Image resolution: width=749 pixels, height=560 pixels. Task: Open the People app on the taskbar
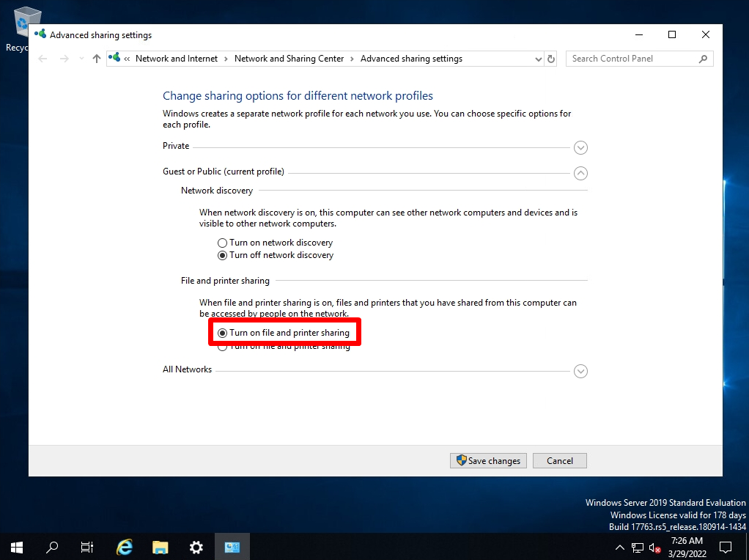coord(232,547)
